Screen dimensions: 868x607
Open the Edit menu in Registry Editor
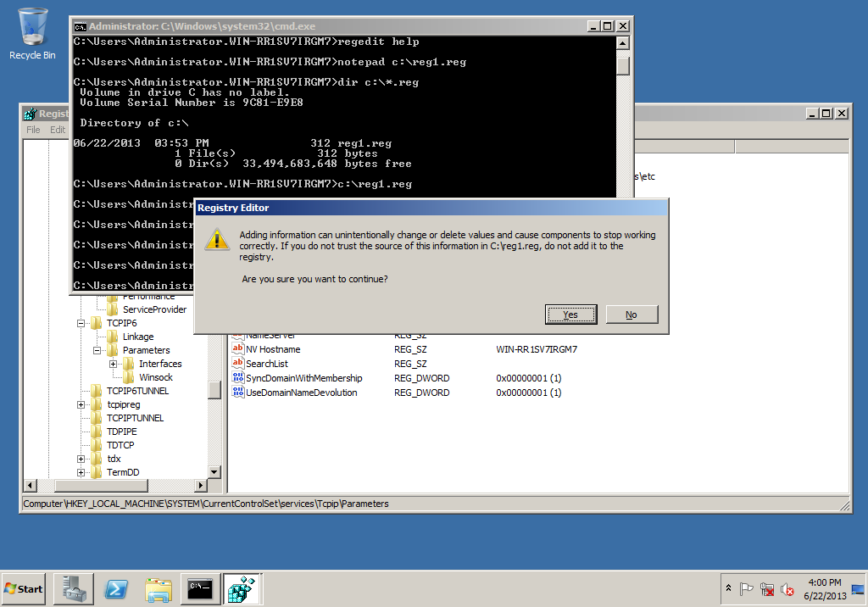(57, 130)
